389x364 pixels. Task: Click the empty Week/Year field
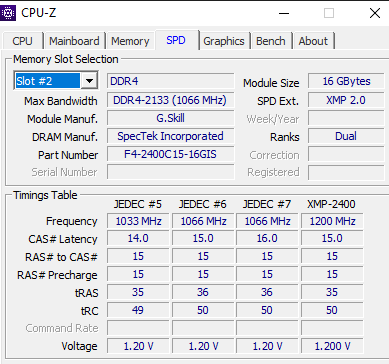pyautogui.click(x=347, y=118)
